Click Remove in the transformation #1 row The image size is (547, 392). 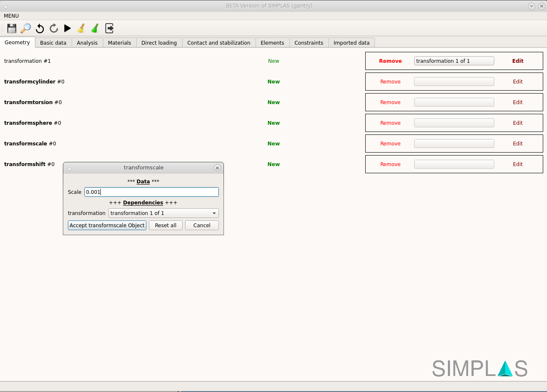(390, 61)
